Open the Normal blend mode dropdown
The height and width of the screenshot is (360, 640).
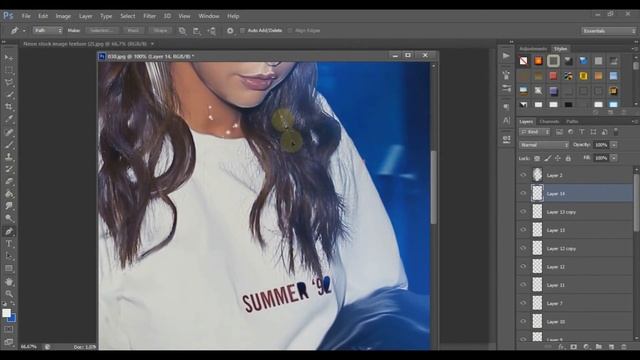[544, 145]
